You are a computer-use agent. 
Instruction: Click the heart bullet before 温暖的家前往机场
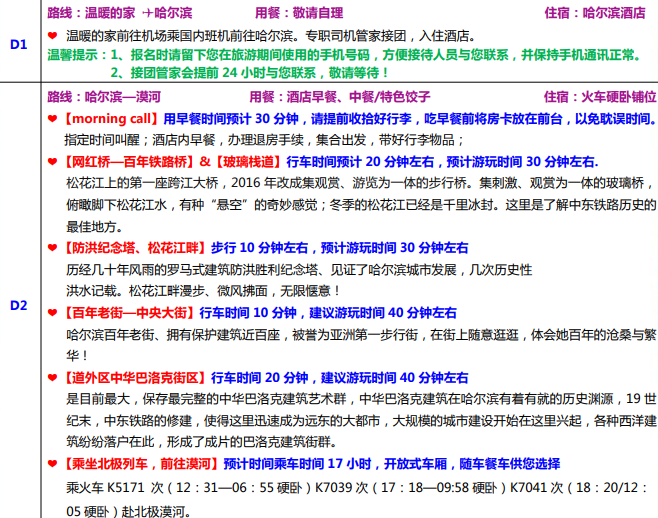pyautogui.click(x=53, y=36)
